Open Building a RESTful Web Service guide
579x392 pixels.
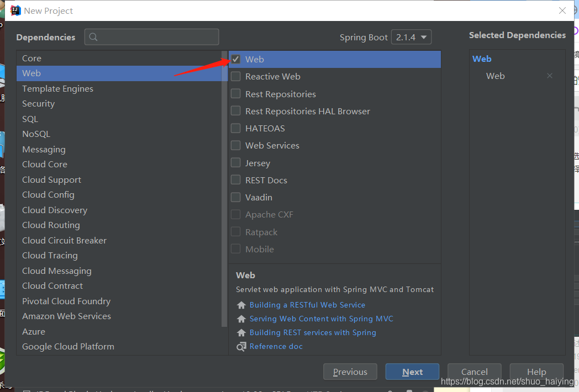tap(307, 305)
